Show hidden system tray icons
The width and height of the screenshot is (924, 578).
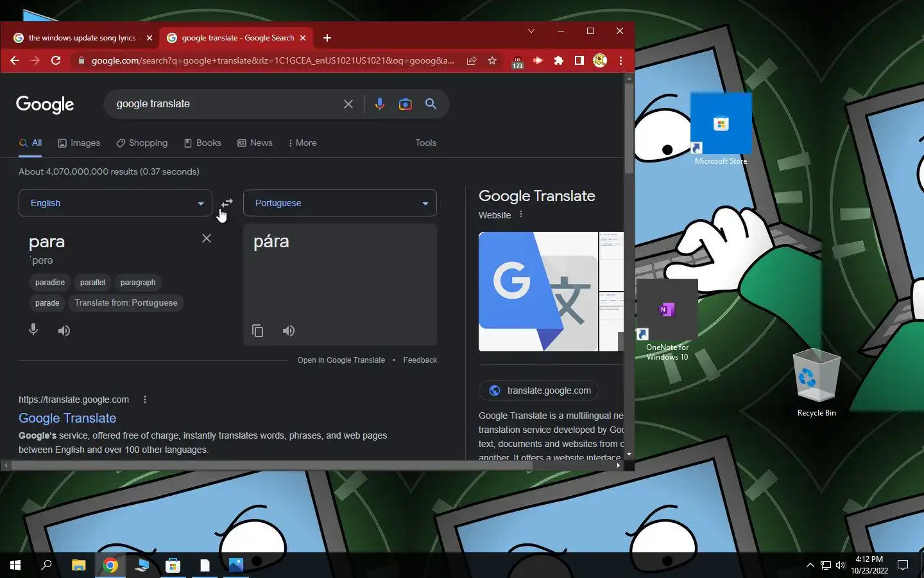tap(810, 565)
